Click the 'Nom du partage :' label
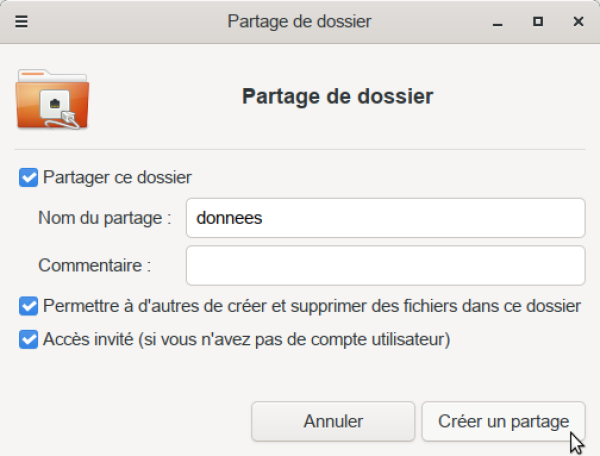The image size is (600, 456). pos(105,217)
